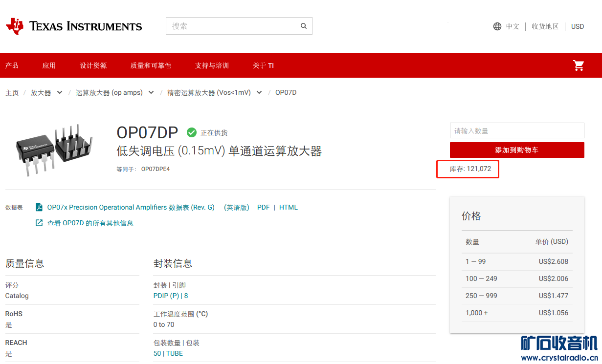Click the 0 to 70 temperature range value
Image resolution: width=602 pixels, height=364 pixels.
[x=164, y=324]
